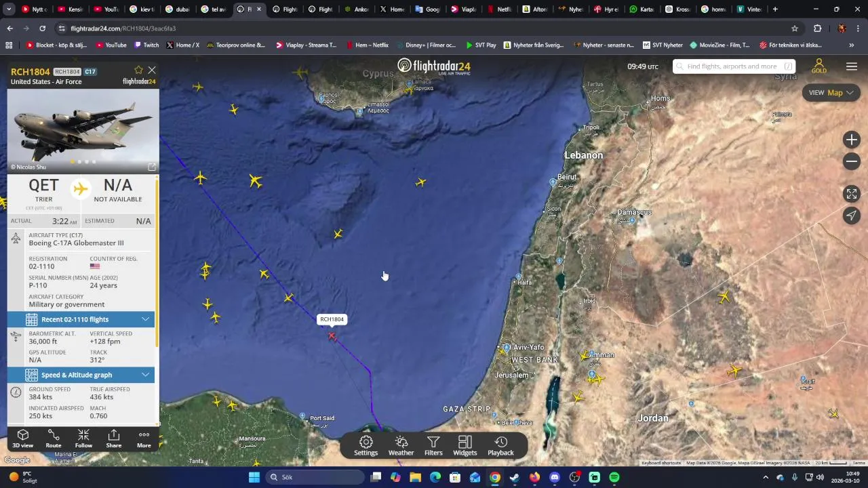Close the RCH1804 flight panel
This screenshot has width=868, height=488.
pyautogui.click(x=152, y=70)
